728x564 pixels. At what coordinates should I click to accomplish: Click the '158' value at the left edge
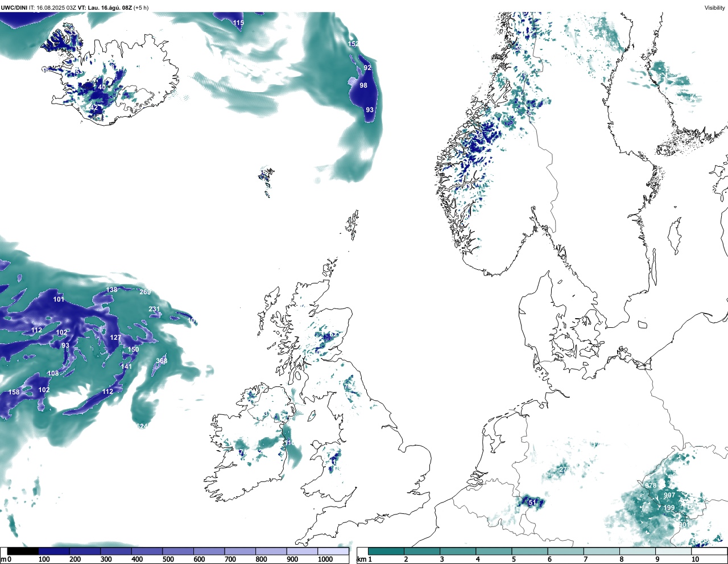(x=14, y=392)
